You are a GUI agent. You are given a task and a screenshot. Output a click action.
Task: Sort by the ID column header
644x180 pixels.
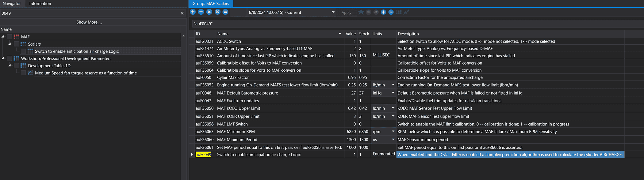[x=205, y=34]
